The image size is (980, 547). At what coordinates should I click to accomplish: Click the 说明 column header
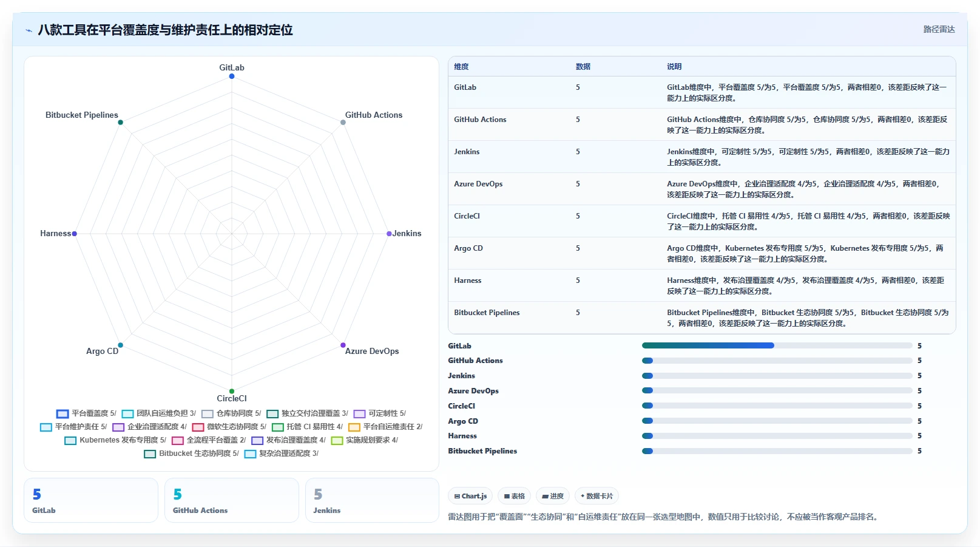coord(674,67)
